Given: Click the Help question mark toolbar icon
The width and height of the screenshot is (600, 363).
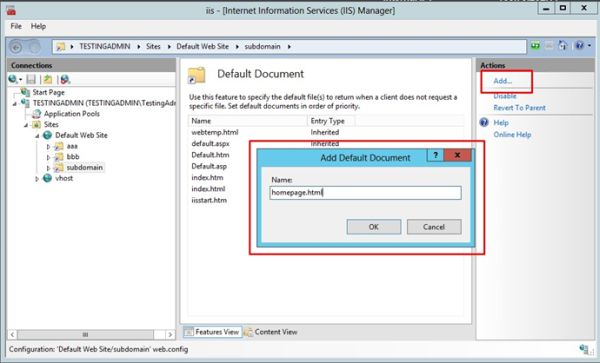Looking at the screenshot, I should click(580, 46).
